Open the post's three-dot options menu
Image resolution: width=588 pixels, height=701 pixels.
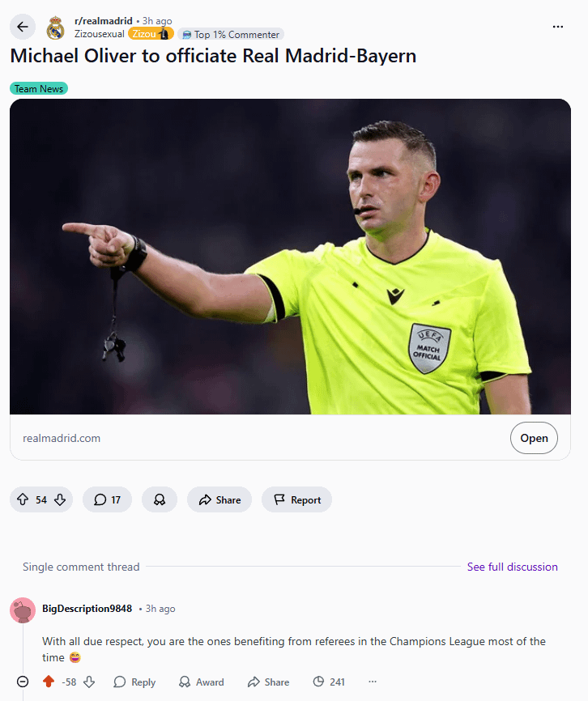(x=557, y=27)
